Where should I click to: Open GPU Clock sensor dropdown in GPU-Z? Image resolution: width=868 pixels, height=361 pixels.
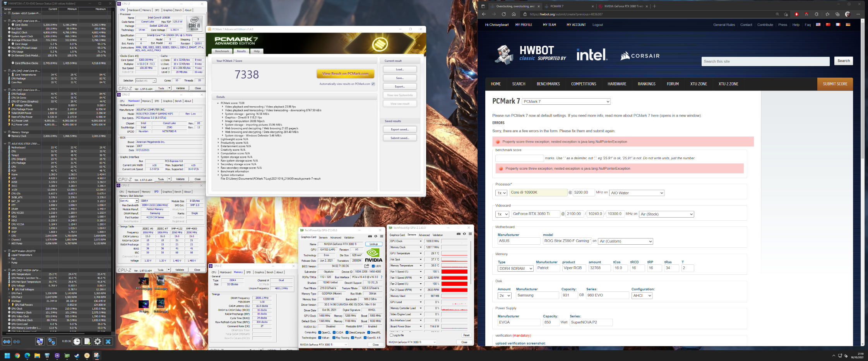[421, 241]
